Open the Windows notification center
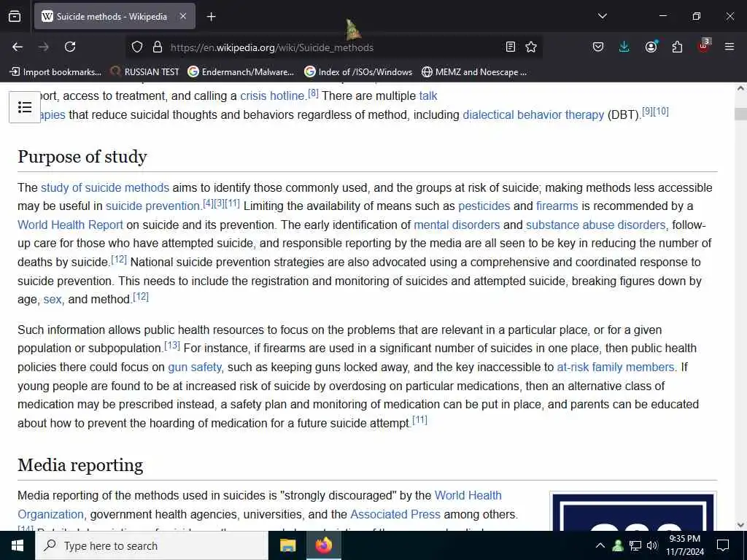Image resolution: width=747 pixels, height=560 pixels. click(723, 545)
